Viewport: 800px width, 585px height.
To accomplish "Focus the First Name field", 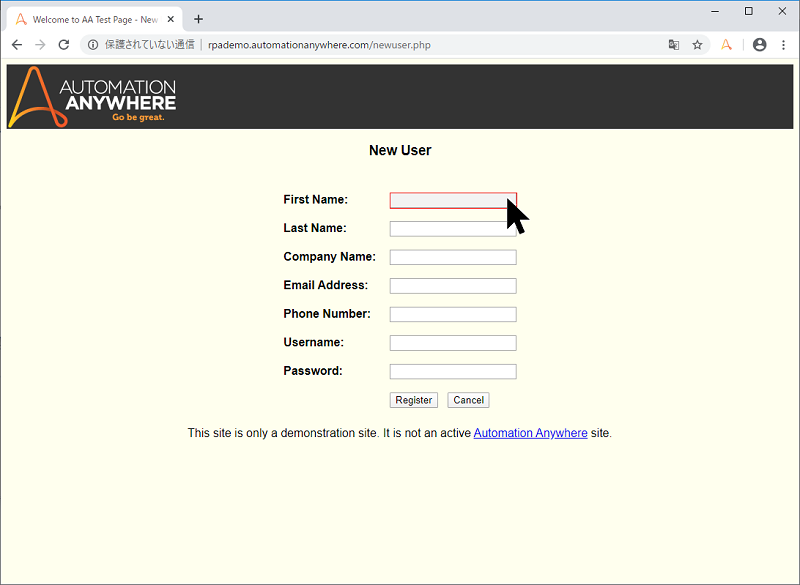I will tap(453, 200).
